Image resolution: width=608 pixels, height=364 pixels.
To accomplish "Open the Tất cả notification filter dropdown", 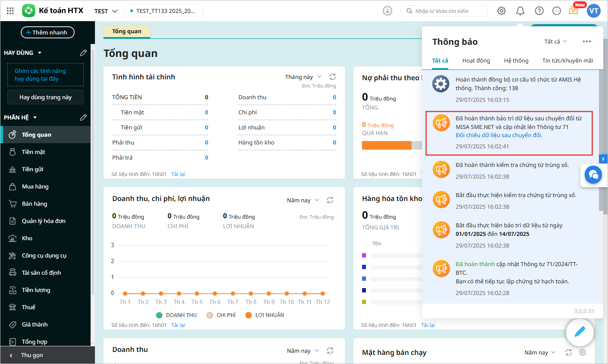I will point(555,41).
